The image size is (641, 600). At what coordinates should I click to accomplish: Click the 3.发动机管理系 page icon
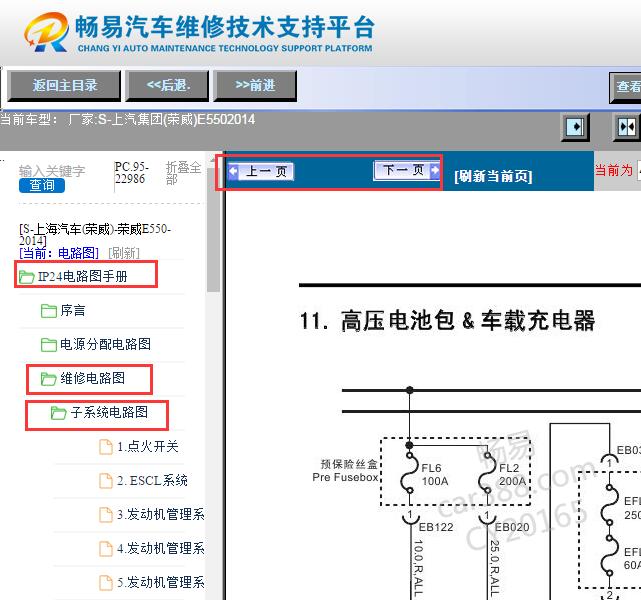pyautogui.click(x=106, y=515)
